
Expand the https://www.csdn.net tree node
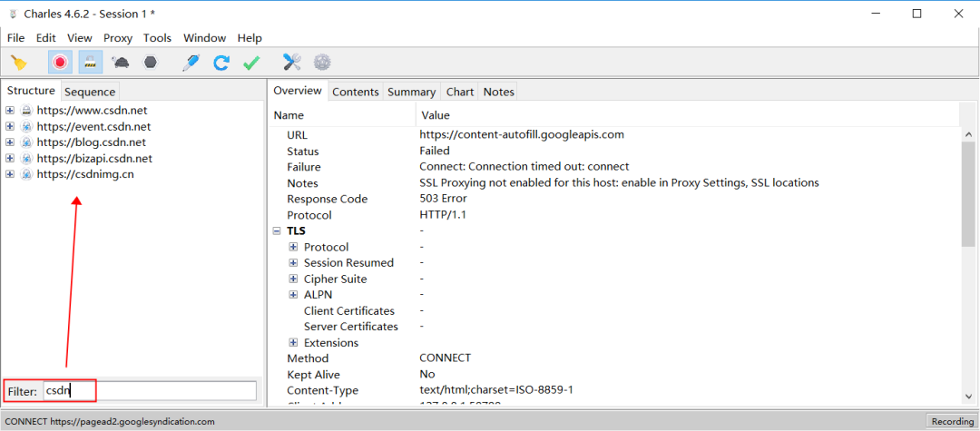(10, 111)
